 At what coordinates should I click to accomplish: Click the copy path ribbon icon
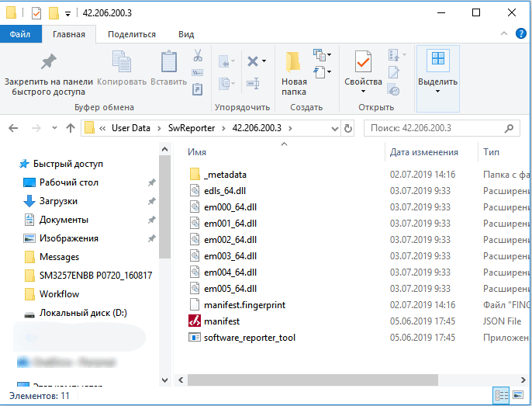pos(198,72)
